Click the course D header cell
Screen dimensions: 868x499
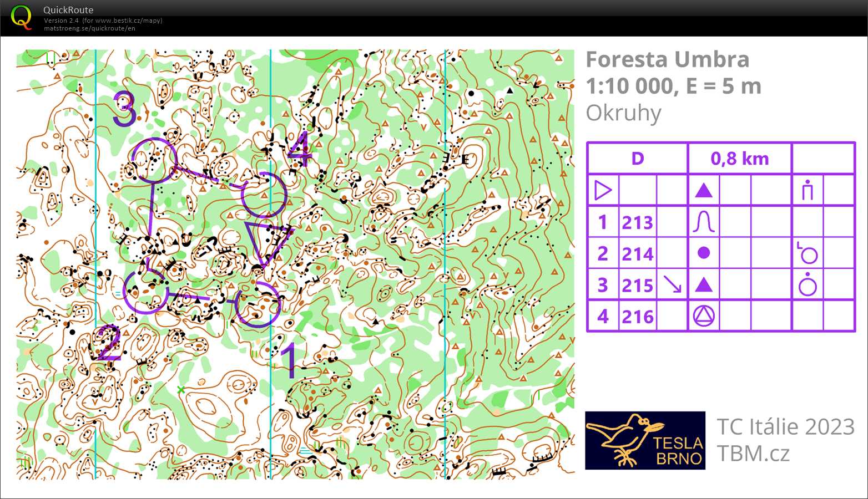pos(637,159)
